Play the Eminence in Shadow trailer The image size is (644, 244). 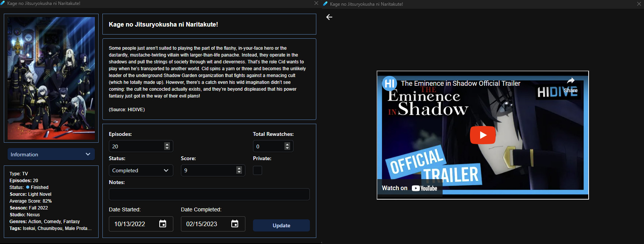482,135
